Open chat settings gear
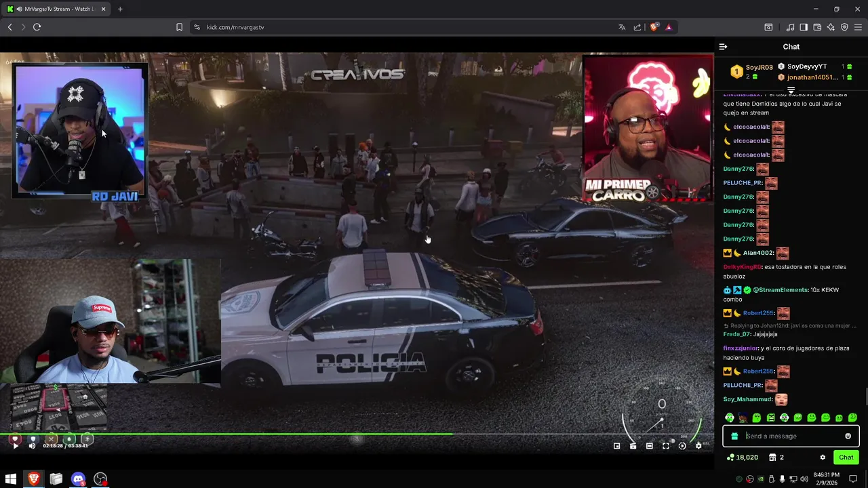The image size is (868, 488). pyautogui.click(x=823, y=457)
